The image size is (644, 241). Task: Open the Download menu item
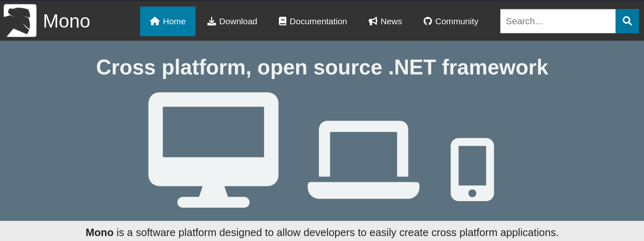pyautogui.click(x=232, y=21)
